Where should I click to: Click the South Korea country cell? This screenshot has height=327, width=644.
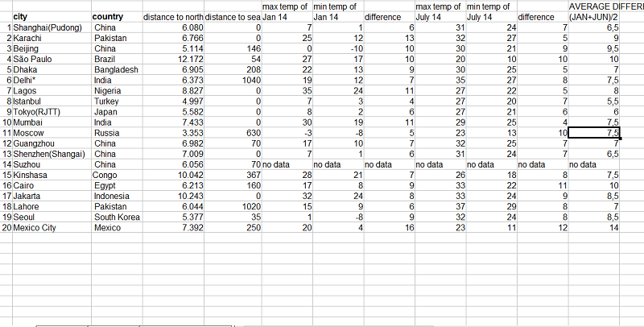(117, 217)
